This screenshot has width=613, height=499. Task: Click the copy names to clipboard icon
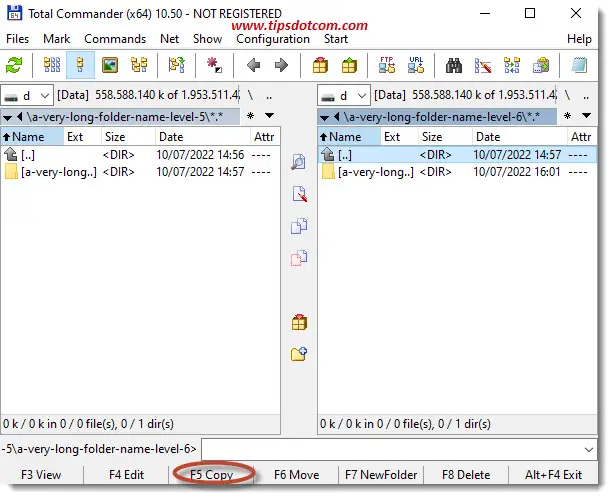pyautogui.click(x=541, y=65)
